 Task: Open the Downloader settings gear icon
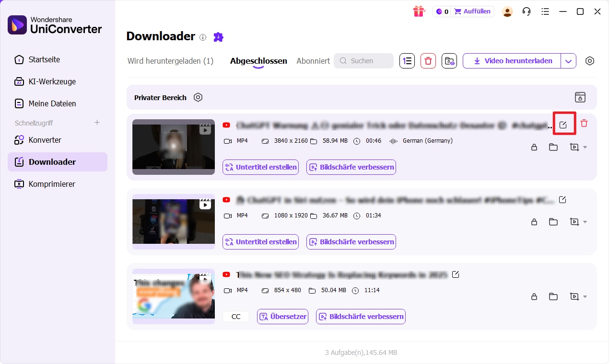590,61
